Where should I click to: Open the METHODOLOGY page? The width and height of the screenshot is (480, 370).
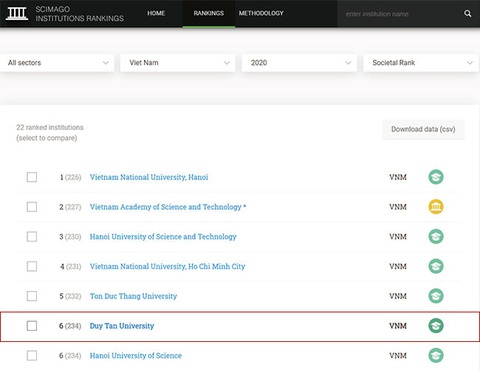(261, 13)
